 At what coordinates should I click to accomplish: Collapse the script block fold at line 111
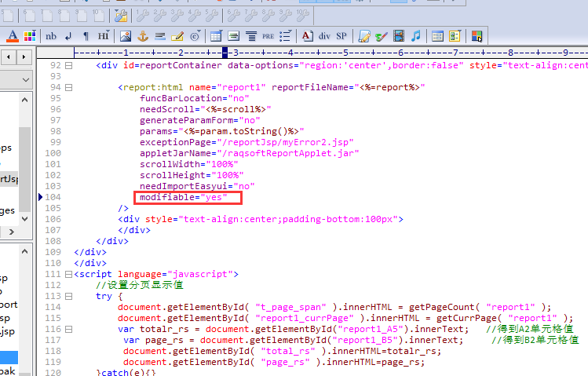(69, 274)
